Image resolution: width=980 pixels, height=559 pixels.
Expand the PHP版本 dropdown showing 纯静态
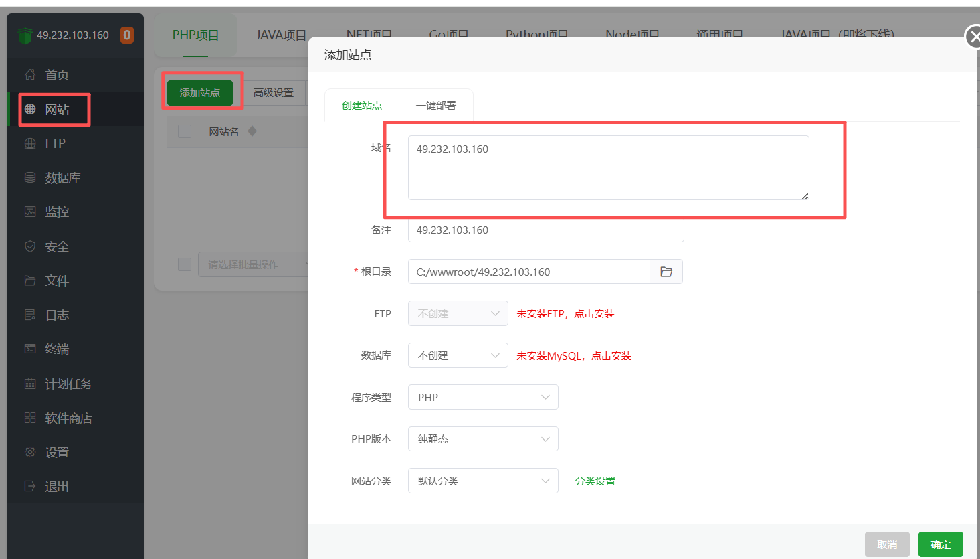pos(482,439)
